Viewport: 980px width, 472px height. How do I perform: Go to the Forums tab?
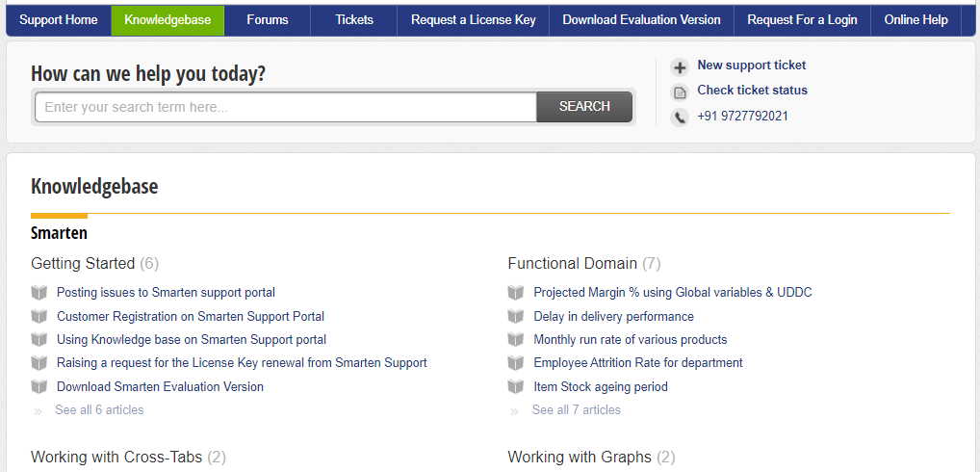pyautogui.click(x=268, y=20)
